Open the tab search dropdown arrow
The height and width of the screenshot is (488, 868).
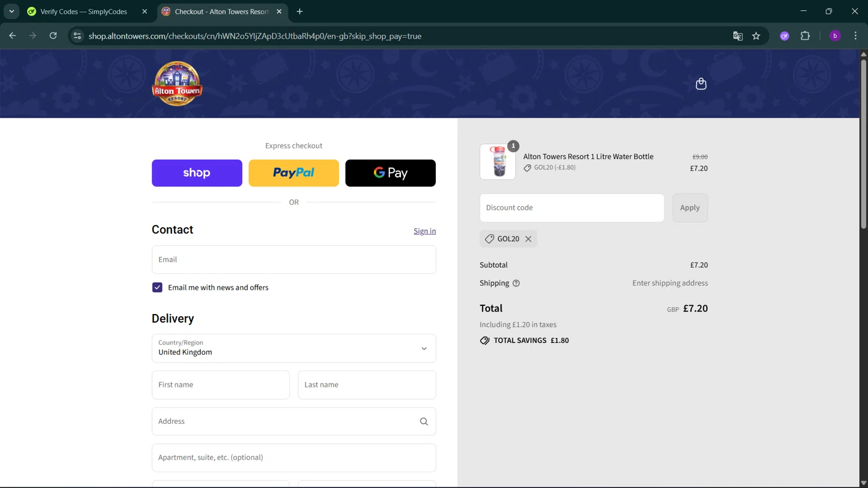pyautogui.click(x=12, y=12)
